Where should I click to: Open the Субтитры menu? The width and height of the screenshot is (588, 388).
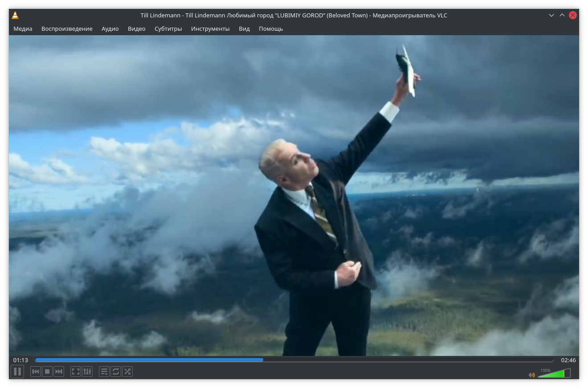click(x=168, y=29)
